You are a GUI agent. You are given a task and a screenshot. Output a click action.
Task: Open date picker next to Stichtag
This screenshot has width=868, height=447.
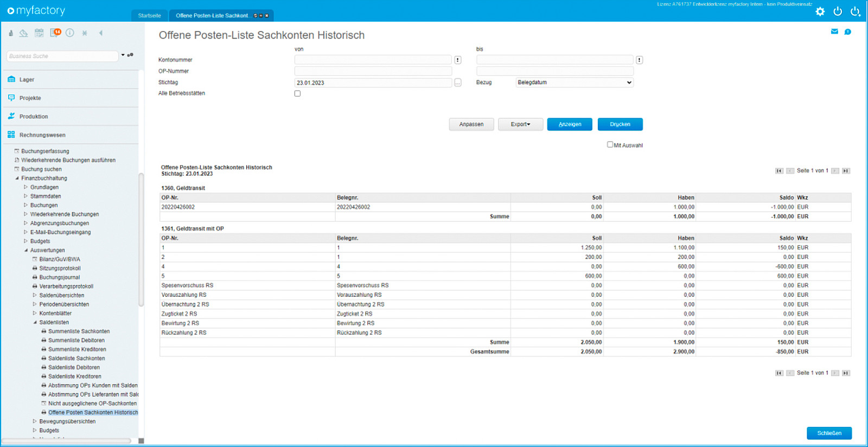point(458,82)
